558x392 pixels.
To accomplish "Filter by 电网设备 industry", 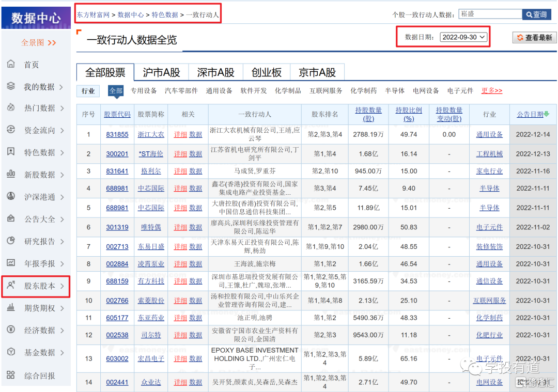I will 426,91.
